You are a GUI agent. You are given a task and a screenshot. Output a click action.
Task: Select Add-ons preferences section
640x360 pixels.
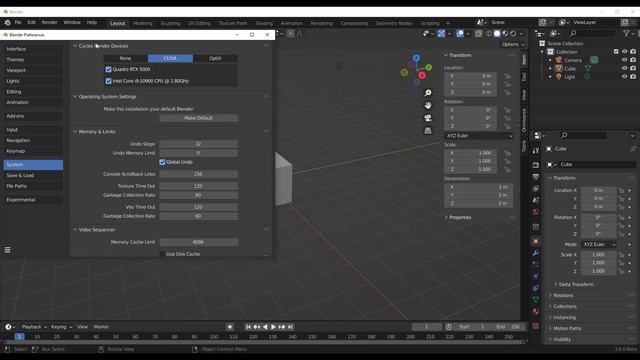pos(33,116)
